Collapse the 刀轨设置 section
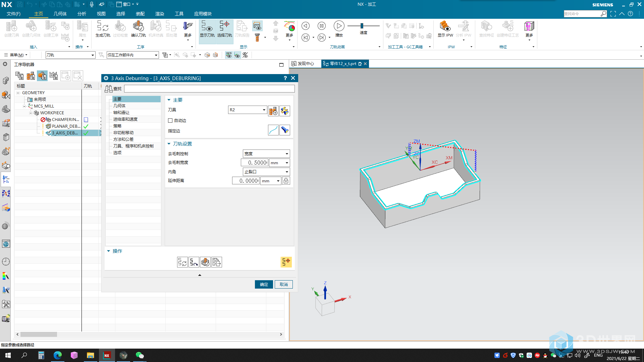The height and width of the screenshot is (362, 644). point(169,144)
